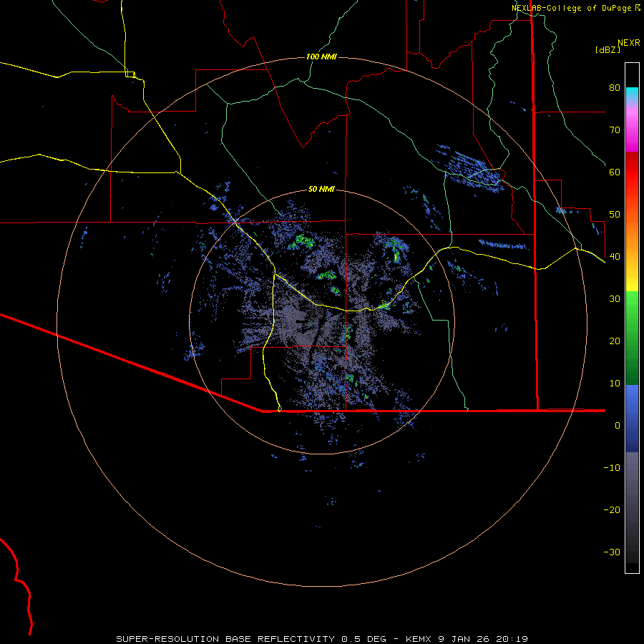Click the [dBZ] units label

[x=608, y=49]
